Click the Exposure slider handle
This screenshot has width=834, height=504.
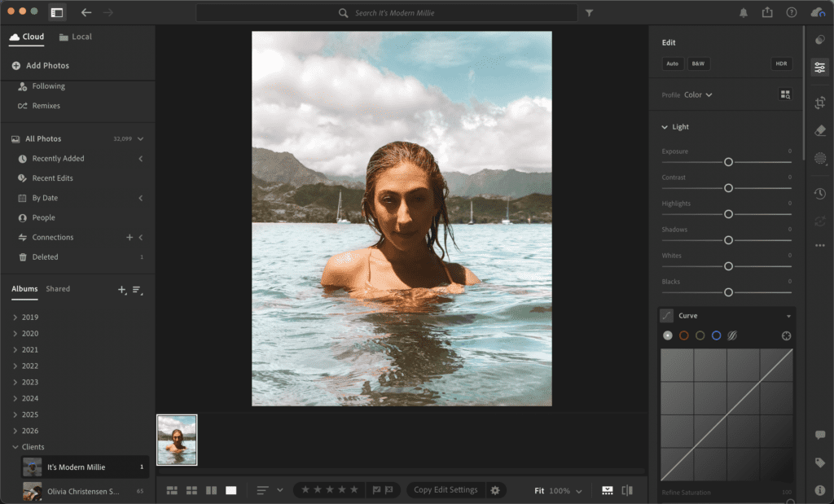pos(728,162)
